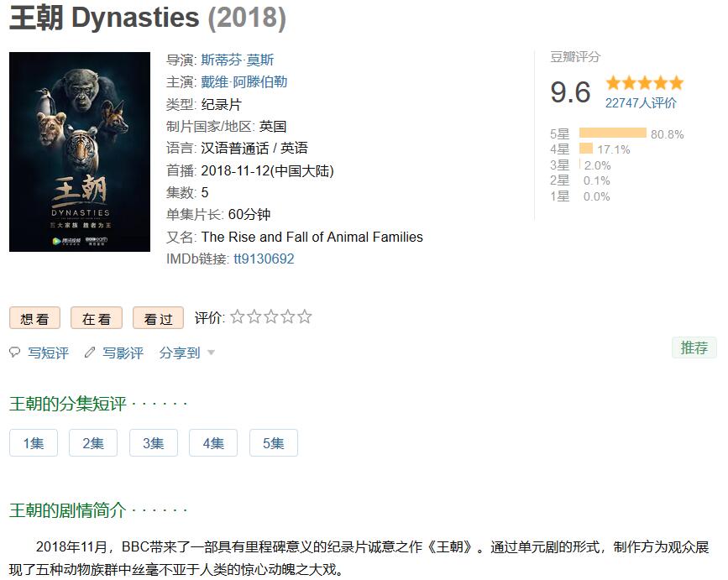Open cast member 戴维·阿滕伯勒 link

244,82
